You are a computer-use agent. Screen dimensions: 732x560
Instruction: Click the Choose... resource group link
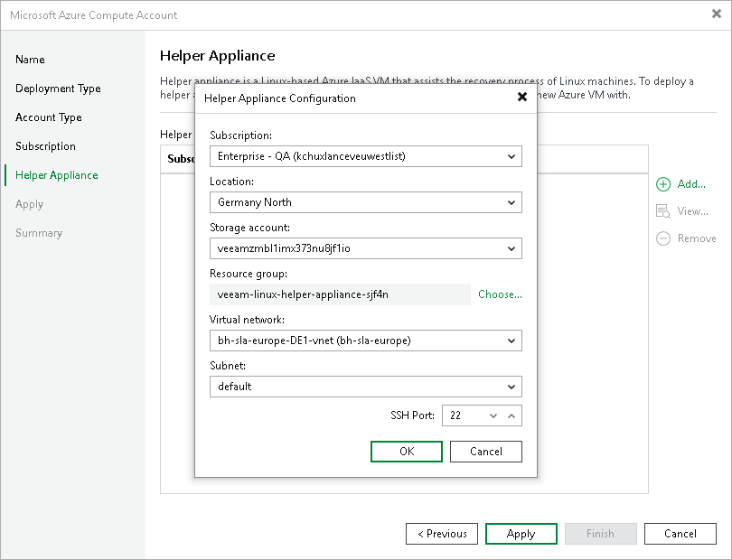[500, 294]
